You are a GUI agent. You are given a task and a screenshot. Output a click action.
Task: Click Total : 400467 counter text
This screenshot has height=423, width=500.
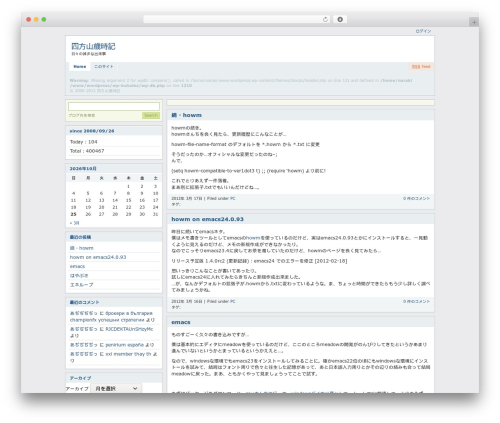87,151
